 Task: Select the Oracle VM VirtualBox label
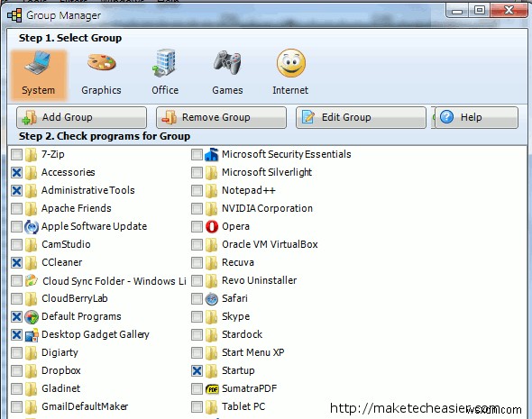(270, 244)
